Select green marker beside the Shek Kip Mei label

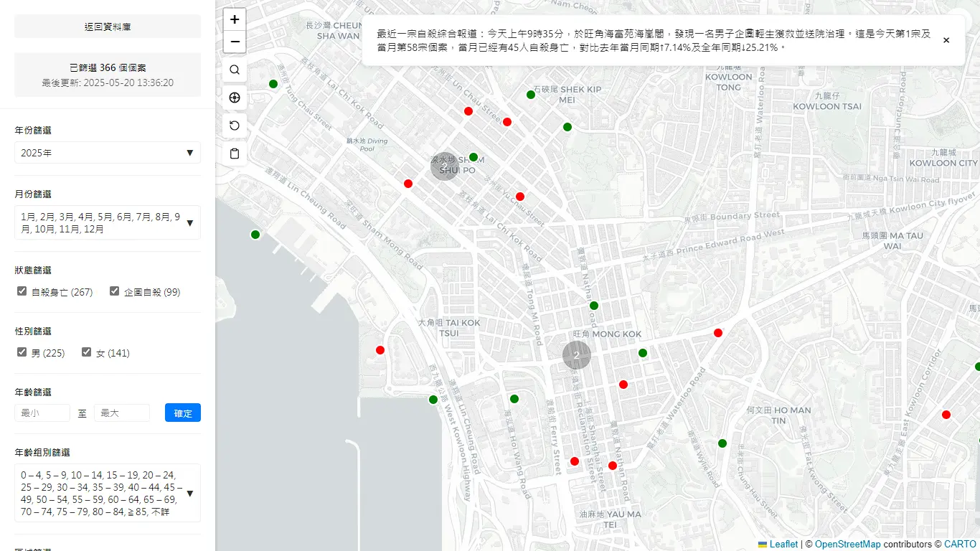pyautogui.click(x=531, y=95)
